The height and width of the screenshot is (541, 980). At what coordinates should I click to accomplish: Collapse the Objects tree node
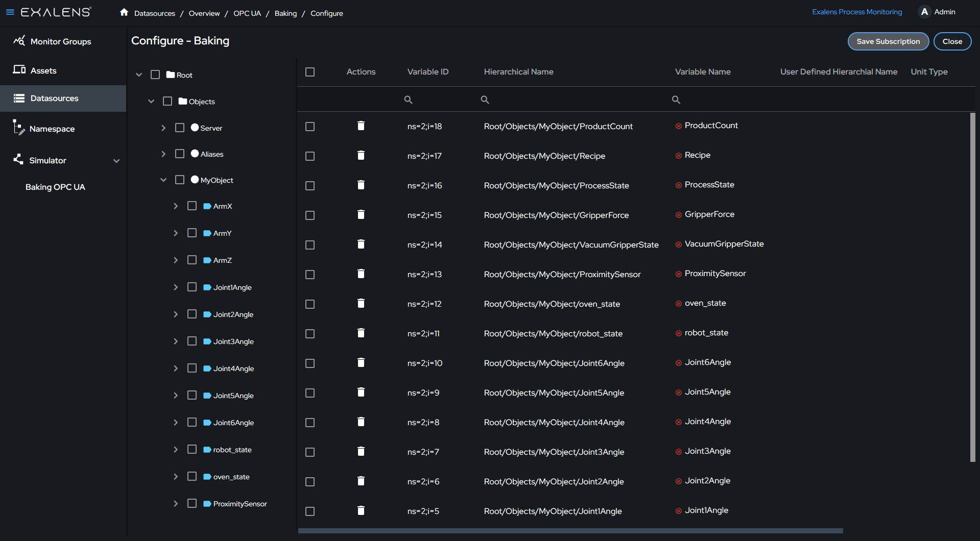click(x=151, y=101)
